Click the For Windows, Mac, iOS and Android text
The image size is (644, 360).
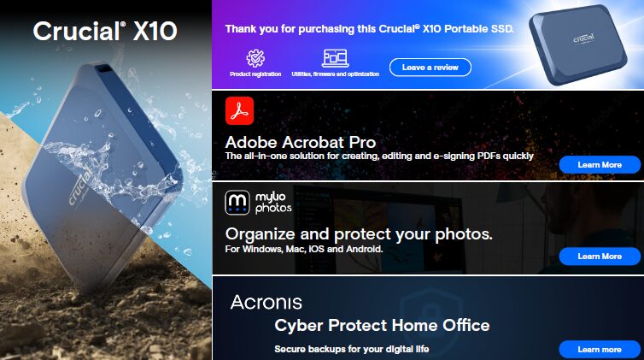(x=303, y=250)
